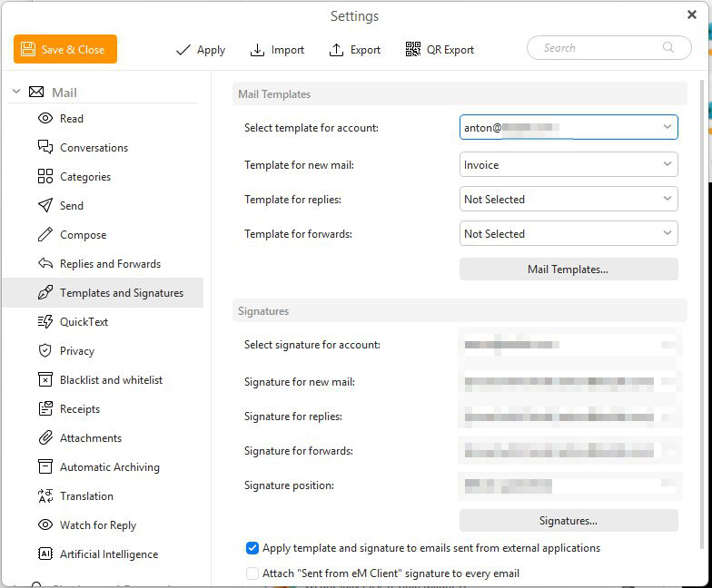Click the Attachments paperclip icon

click(45, 438)
